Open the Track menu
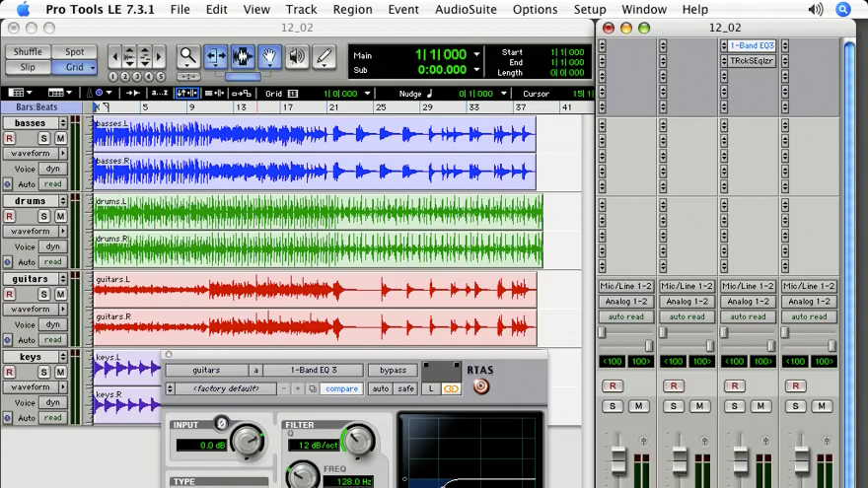868x488 pixels. pyautogui.click(x=301, y=10)
